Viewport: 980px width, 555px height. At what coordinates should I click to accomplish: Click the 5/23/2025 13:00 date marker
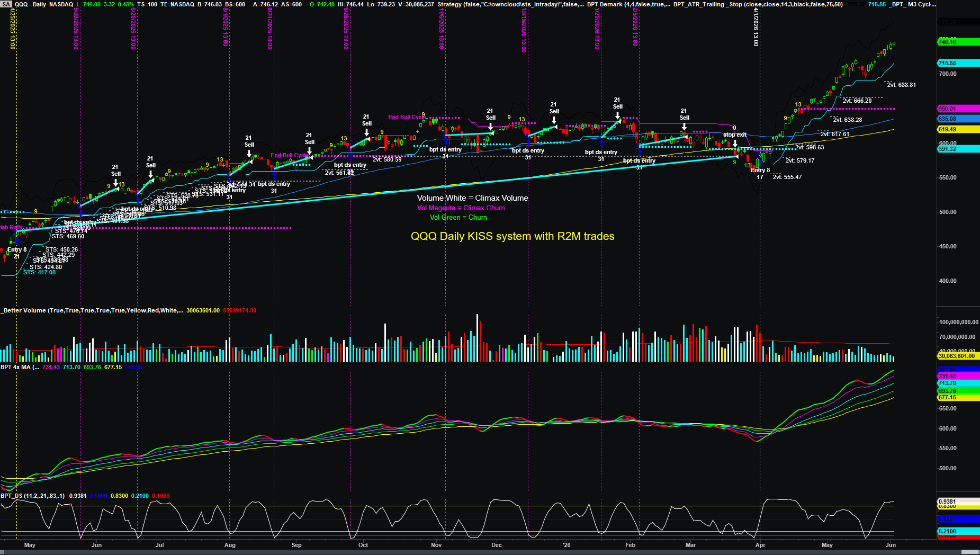tap(76, 29)
